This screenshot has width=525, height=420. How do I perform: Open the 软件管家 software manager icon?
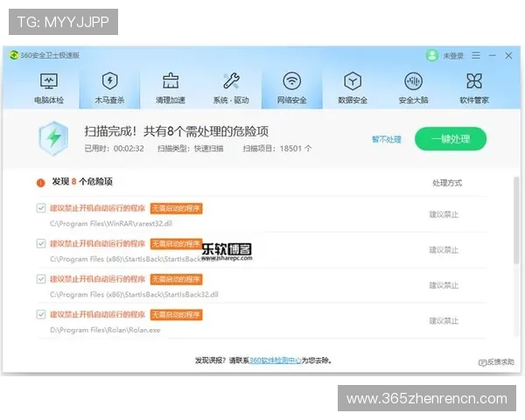474,80
